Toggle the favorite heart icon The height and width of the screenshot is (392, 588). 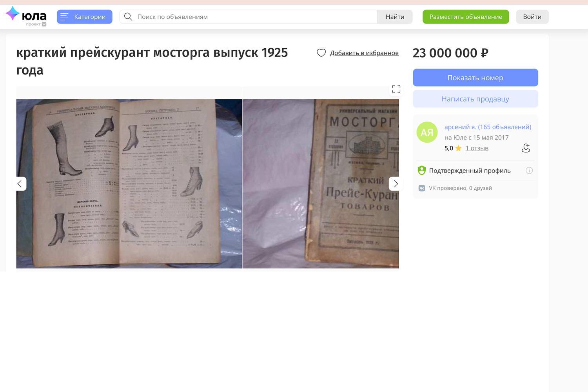(x=321, y=53)
